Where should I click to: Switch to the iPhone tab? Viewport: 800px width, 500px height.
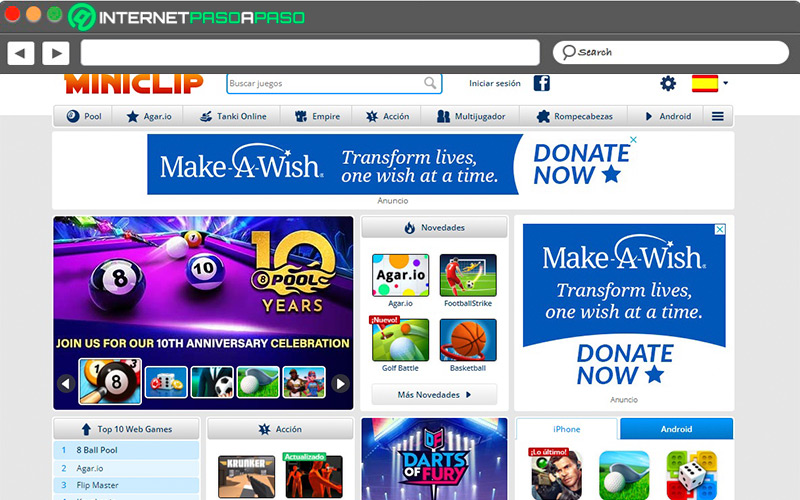pos(566,429)
